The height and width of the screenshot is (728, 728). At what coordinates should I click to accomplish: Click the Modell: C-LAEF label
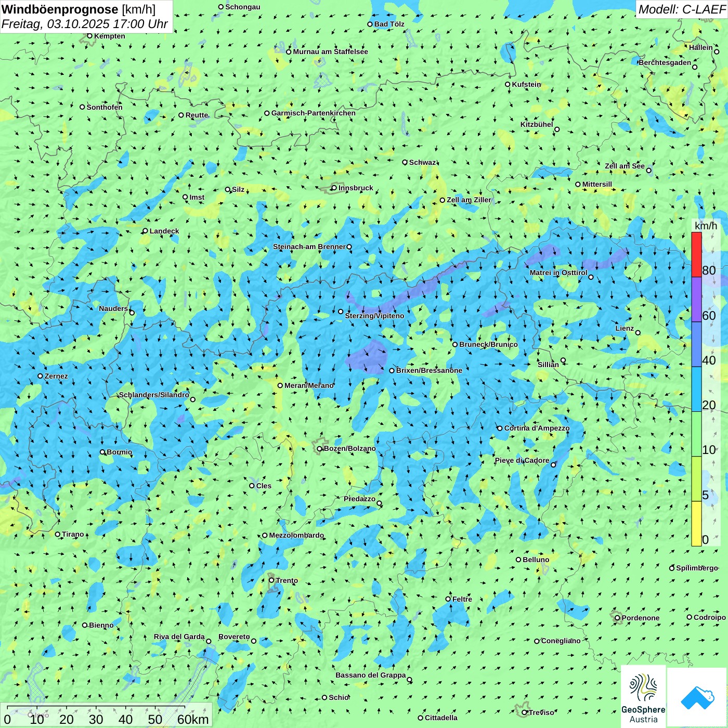coord(681,9)
